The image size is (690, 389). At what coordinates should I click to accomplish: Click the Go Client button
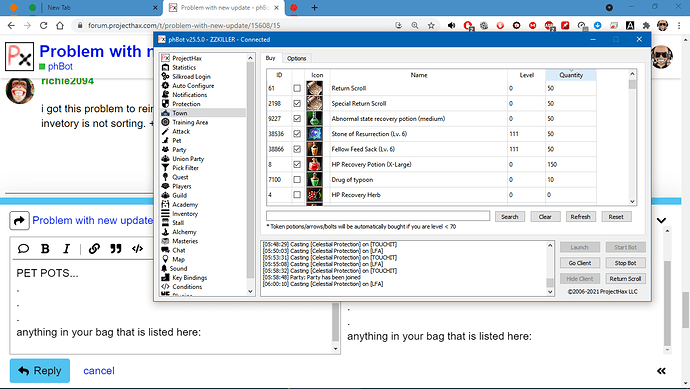pos(580,263)
